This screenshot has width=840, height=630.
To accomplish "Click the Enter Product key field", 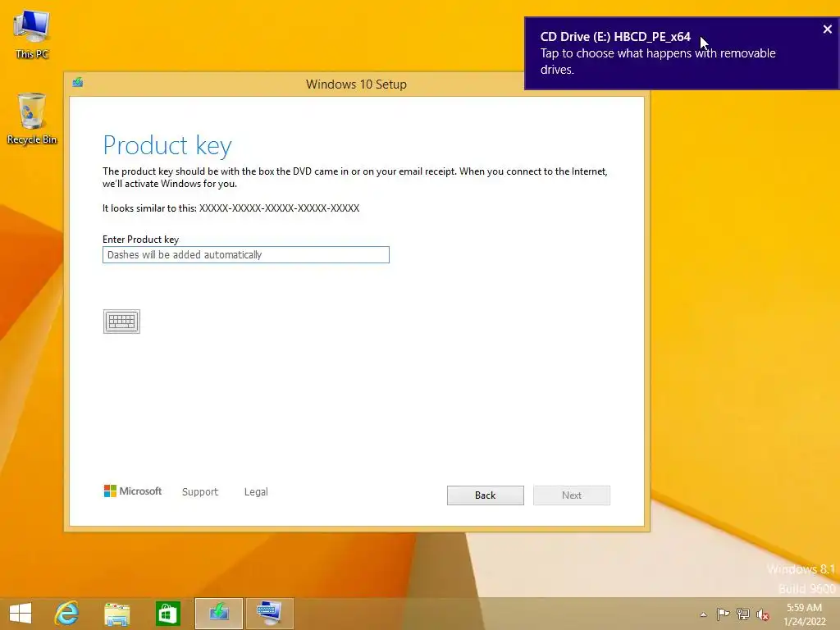I will (x=246, y=254).
